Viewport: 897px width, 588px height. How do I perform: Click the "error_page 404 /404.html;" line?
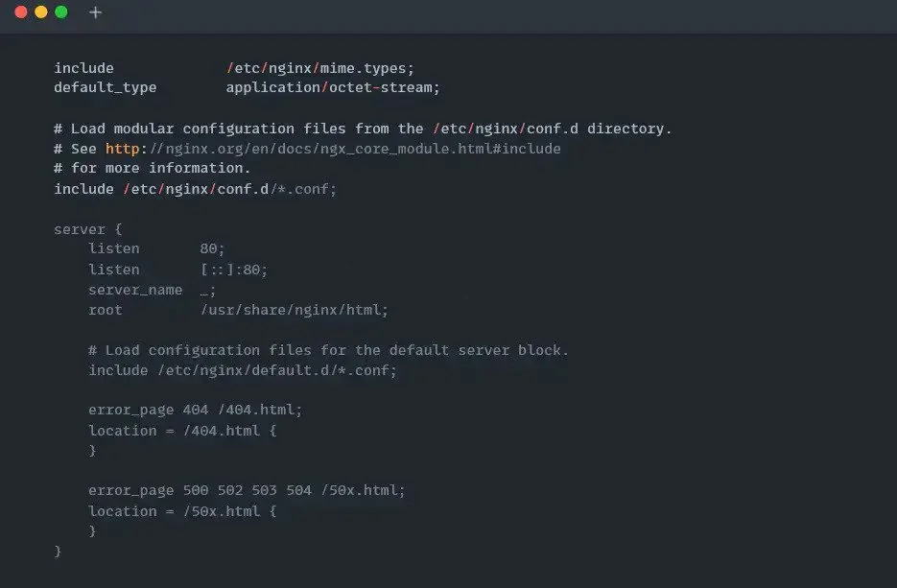[195, 410]
